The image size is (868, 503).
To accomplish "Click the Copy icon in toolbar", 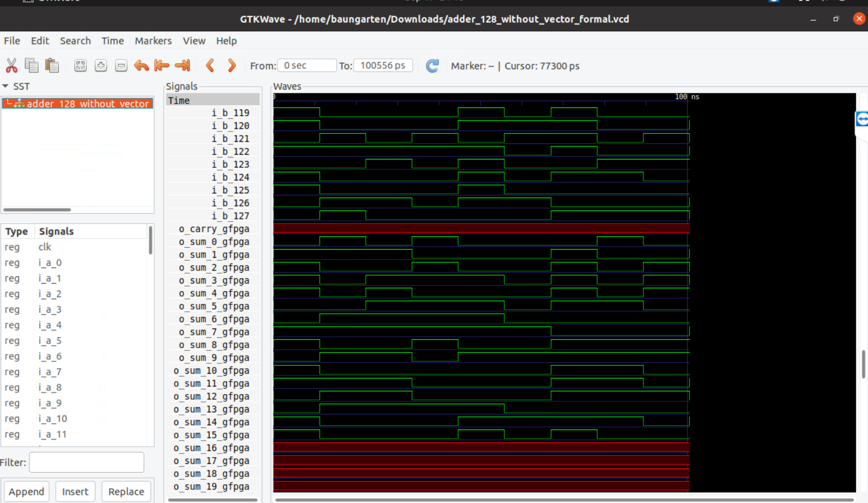I will tap(32, 66).
